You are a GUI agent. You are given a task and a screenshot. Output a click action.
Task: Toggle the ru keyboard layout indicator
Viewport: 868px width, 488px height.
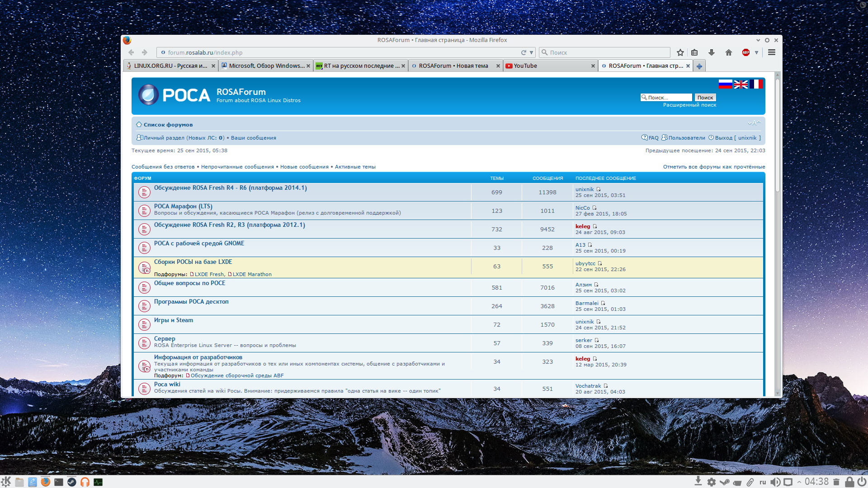tap(763, 482)
